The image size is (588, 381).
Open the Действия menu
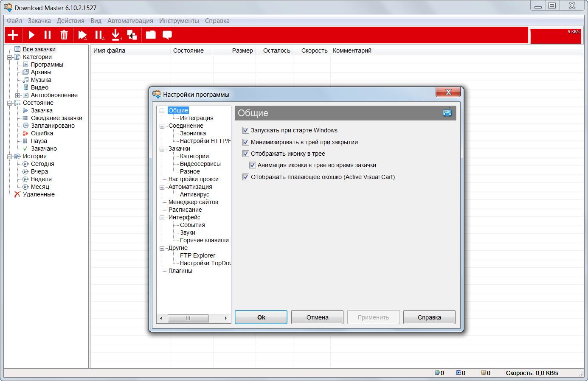70,21
